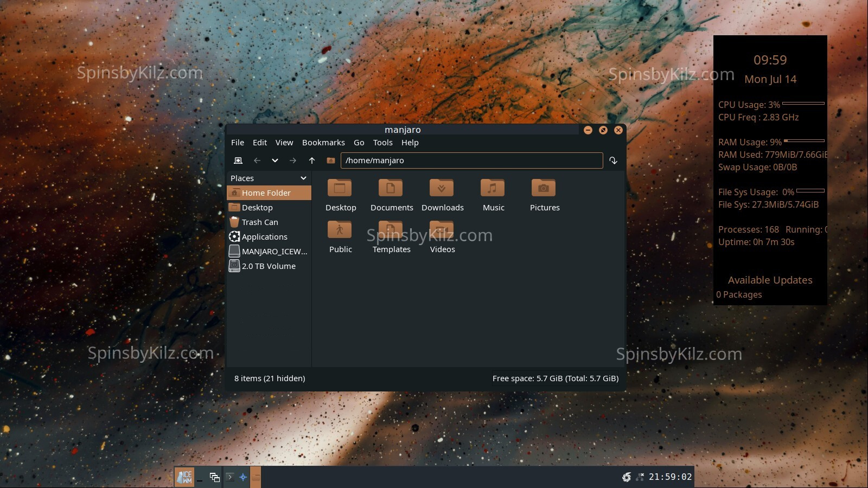This screenshot has width=868, height=488.
Task: Open the Bookmarks menu
Action: coord(323,143)
